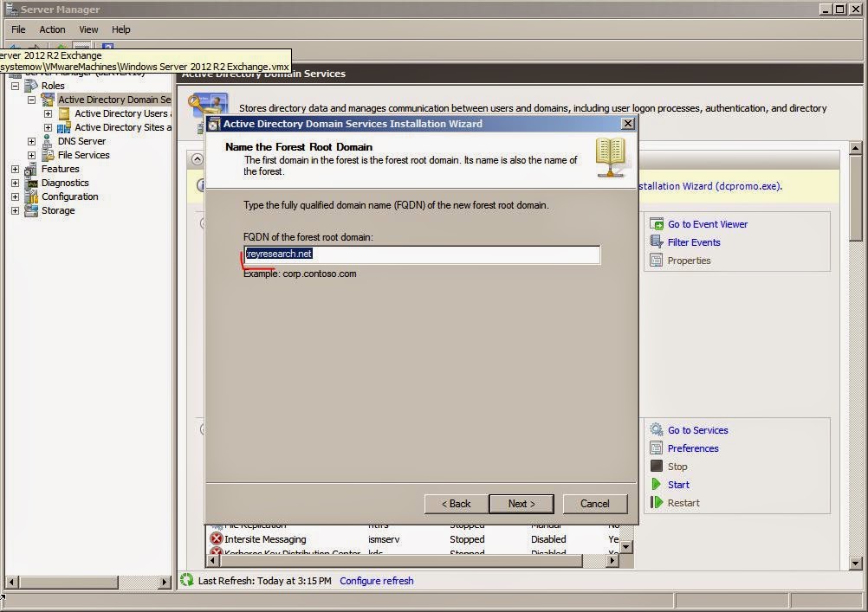Viewport: 868px width, 612px height.
Task: Expand the DNS Server node
Action: 31,141
